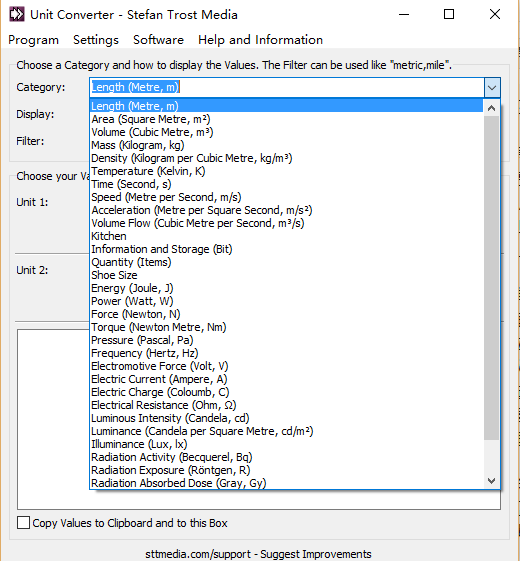Choose Luminous Intensity (Candela, cd)
Image resolution: width=520 pixels, height=561 pixels.
pos(286,418)
